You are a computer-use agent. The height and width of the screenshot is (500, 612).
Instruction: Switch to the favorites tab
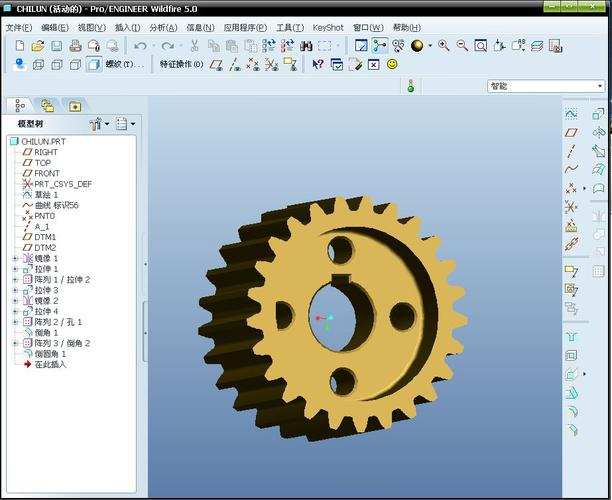[75, 106]
